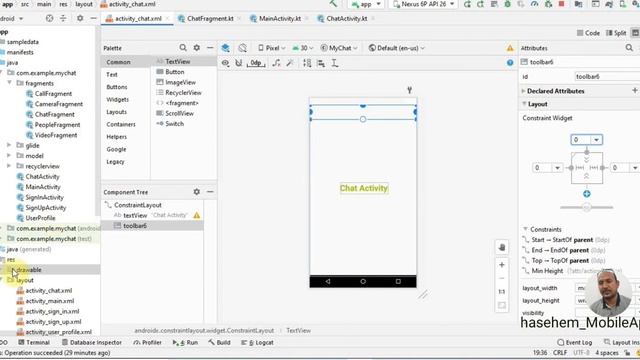Image resolution: width=640 pixels, height=360 pixels.
Task: Minimize the Palette panel
Action: [210, 48]
